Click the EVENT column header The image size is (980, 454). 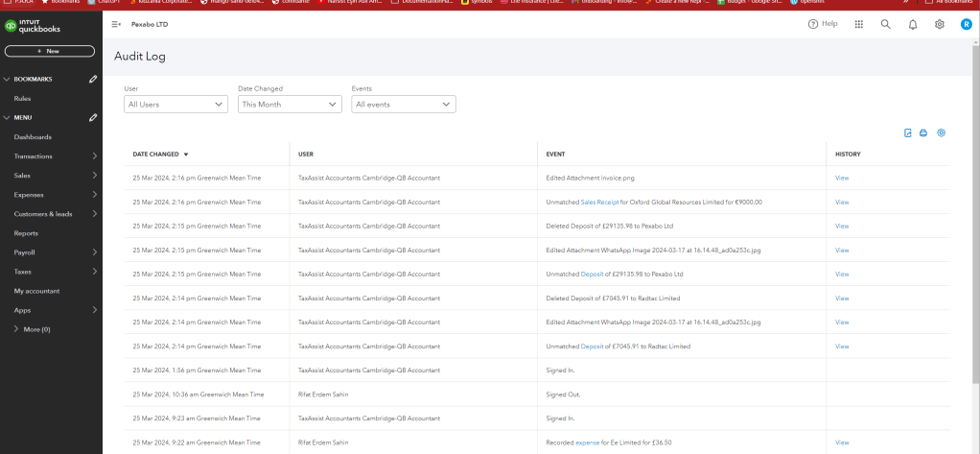(555, 154)
